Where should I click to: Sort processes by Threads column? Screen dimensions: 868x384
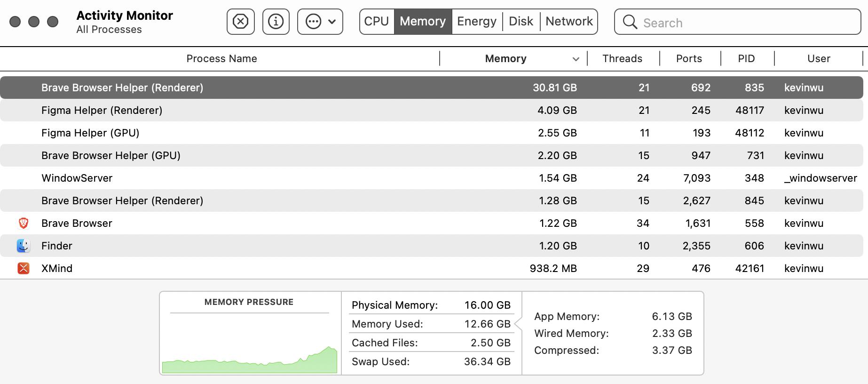tap(622, 59)
